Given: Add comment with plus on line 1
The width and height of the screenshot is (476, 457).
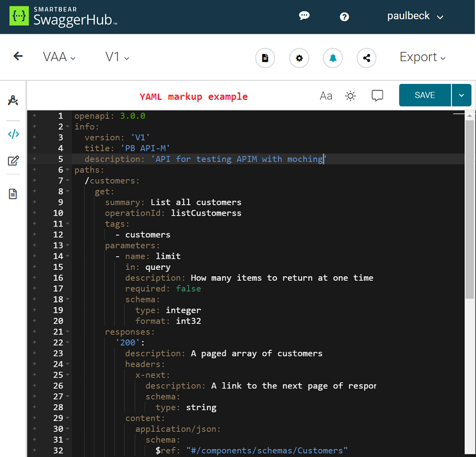Looking at the screenshot, I should (x=34, y=115).
